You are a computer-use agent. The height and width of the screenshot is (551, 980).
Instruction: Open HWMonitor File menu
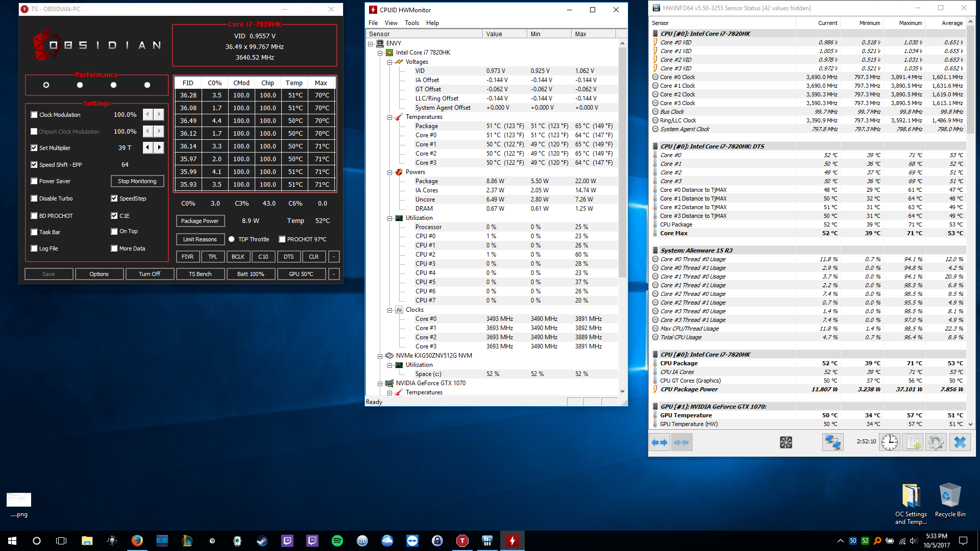[x=373, y=23]
